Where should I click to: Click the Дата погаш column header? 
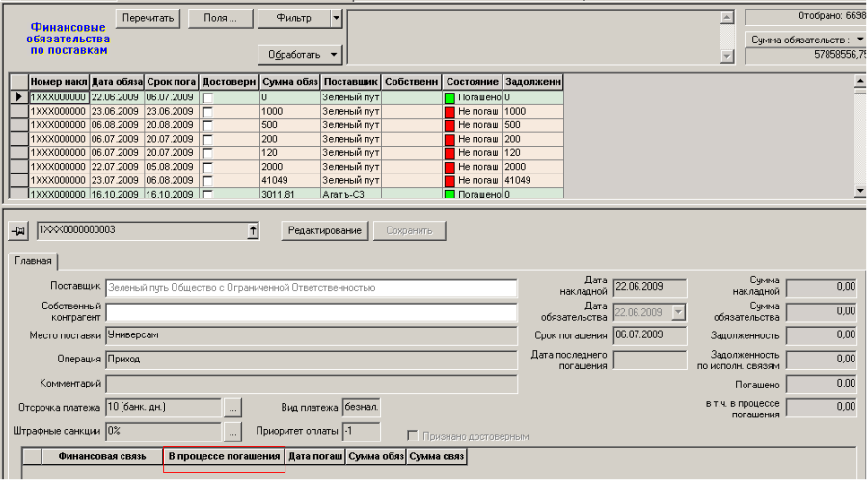315,457
